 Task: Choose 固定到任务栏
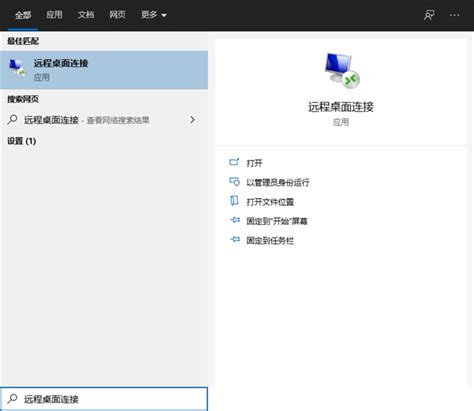tap(270, 240)
